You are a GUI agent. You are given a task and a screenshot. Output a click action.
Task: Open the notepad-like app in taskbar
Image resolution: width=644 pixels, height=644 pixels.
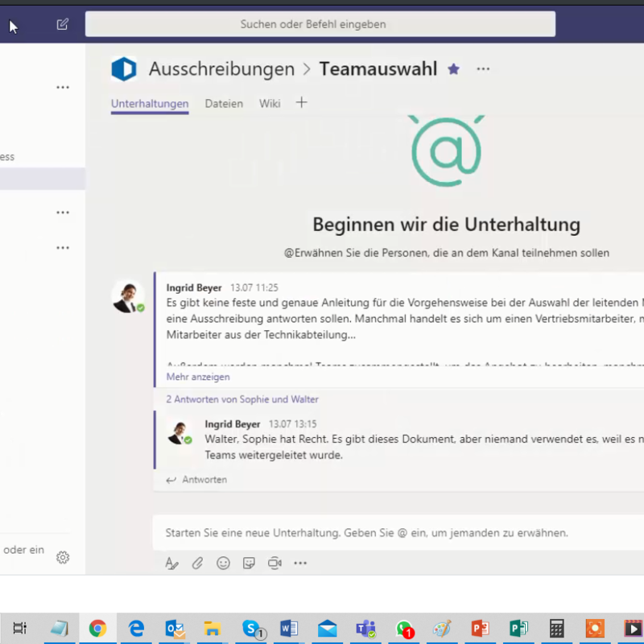click(x=60, y=628)
